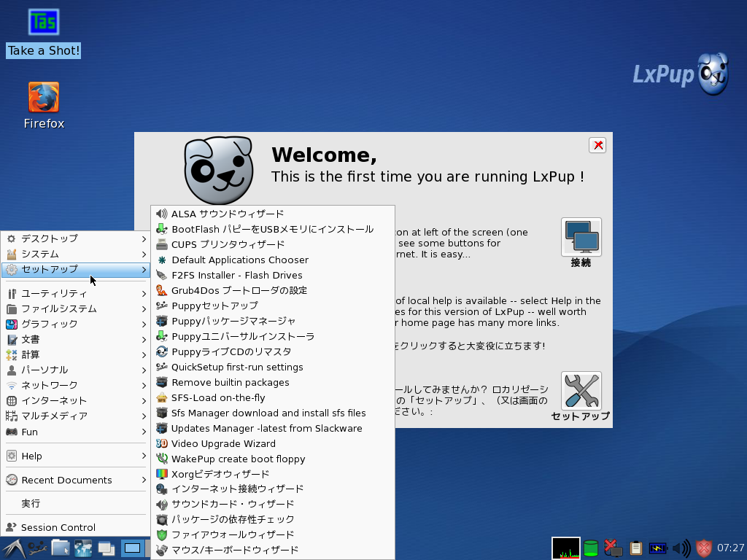
Task: Launch Puppyセットアップ entry
Action: [x=273, y=306]
